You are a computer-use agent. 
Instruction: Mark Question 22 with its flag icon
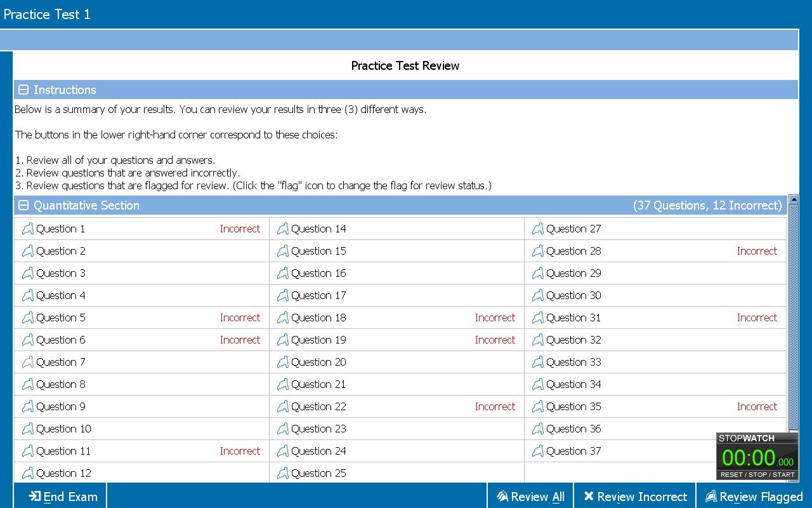pos(282,406)
